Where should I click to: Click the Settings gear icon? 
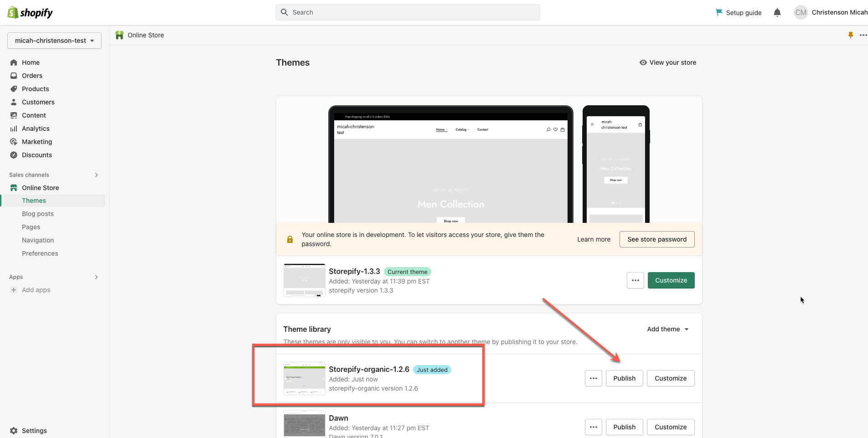[14, 431]
